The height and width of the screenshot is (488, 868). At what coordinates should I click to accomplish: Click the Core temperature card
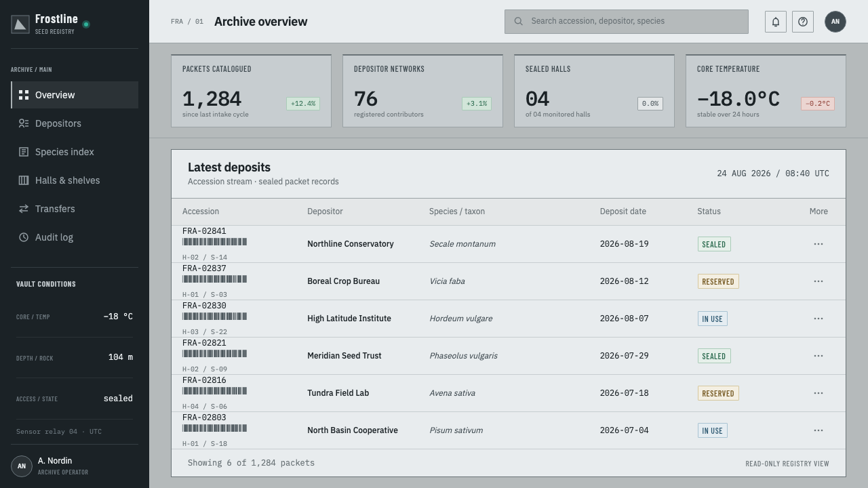pos(766,91)
